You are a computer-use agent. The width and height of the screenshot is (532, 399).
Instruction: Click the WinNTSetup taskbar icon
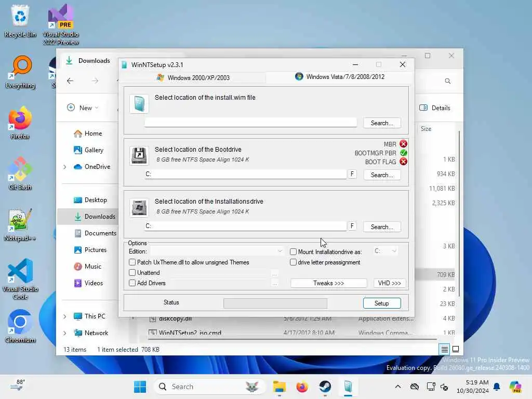click(x=348, y=387)
